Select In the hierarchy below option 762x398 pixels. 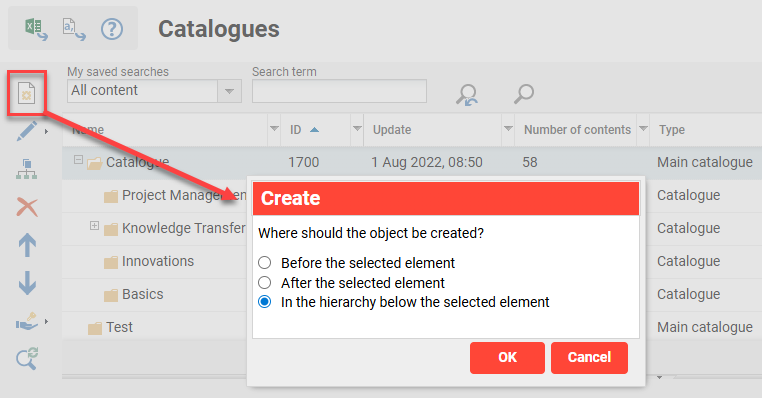point(264,302)
